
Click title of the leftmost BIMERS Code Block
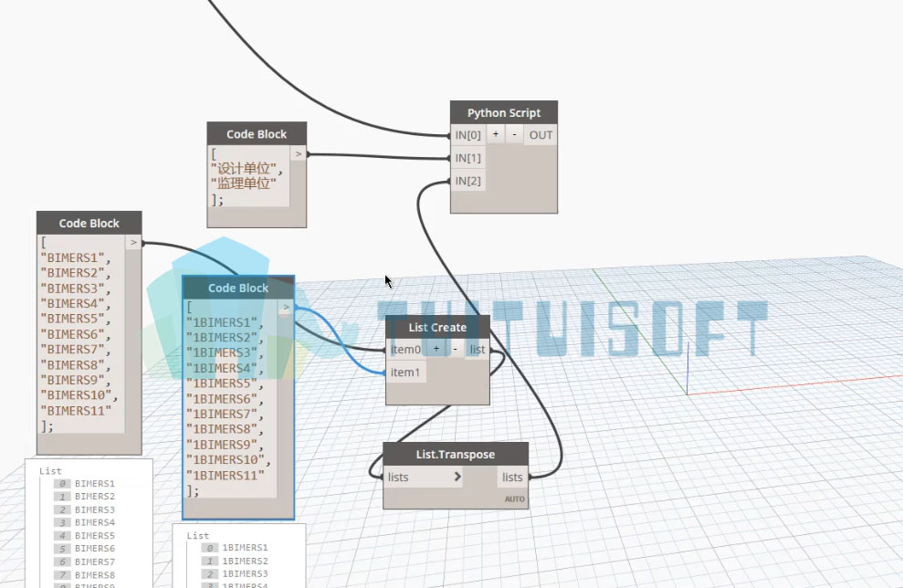pos(89,224)
